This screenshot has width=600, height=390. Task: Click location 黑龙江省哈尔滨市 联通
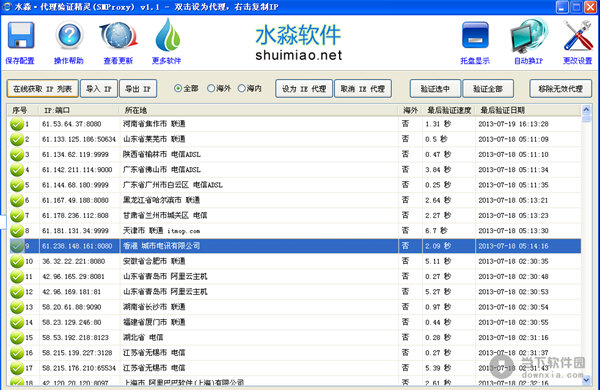(161, 200)
